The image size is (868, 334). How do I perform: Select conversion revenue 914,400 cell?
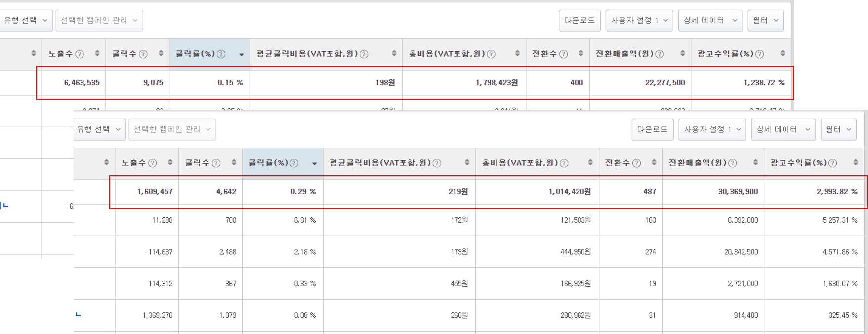tap(713, 315)
